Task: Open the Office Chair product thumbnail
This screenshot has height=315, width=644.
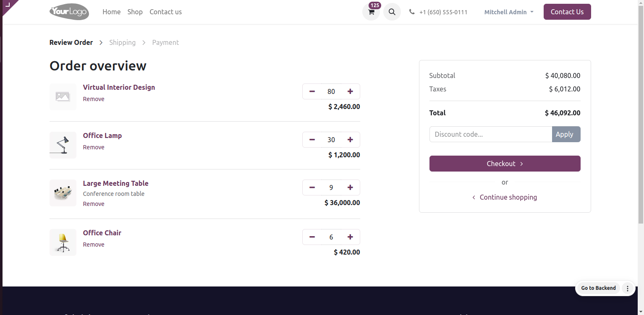Action: click(x=63, y=242)
